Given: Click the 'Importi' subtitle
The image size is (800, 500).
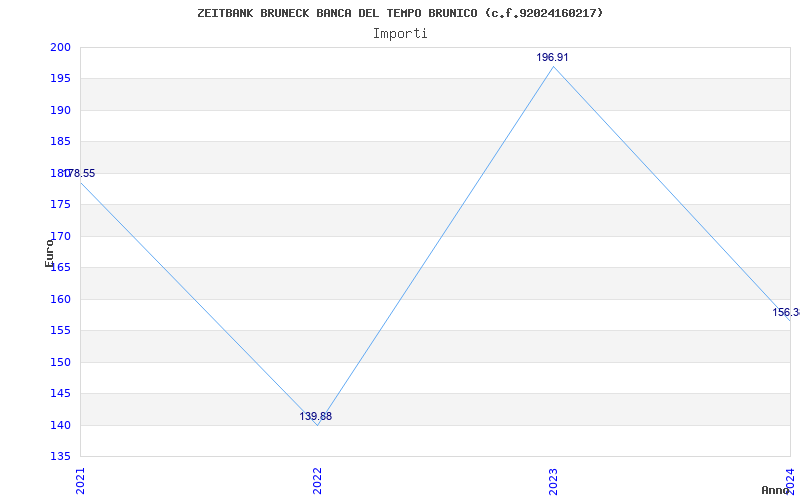Looking at the screenshot, I should click(x=400, y=34).
